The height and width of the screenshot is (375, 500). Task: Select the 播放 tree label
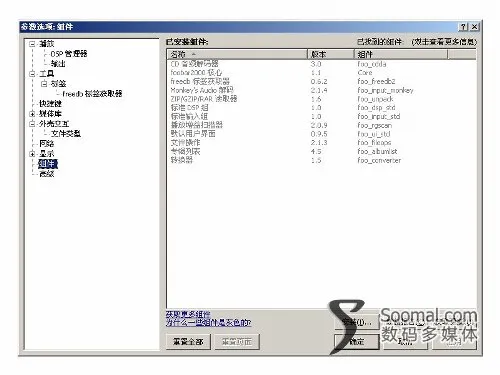46,44
